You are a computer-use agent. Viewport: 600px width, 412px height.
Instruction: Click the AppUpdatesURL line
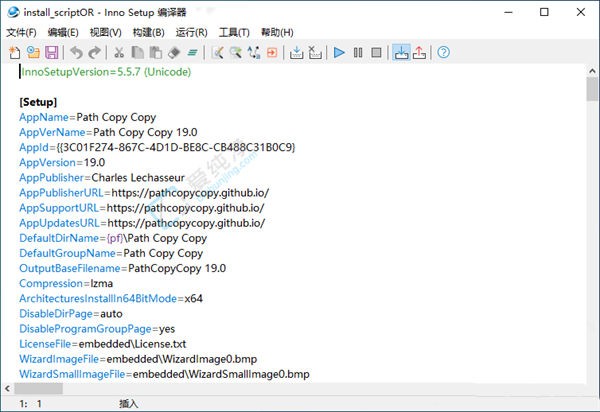click(142, 223)
